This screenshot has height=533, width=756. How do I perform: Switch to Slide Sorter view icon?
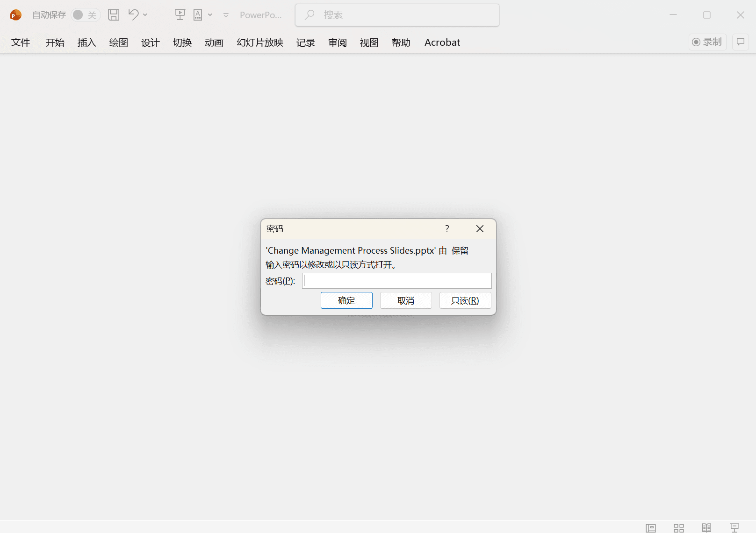click(679, 528)
